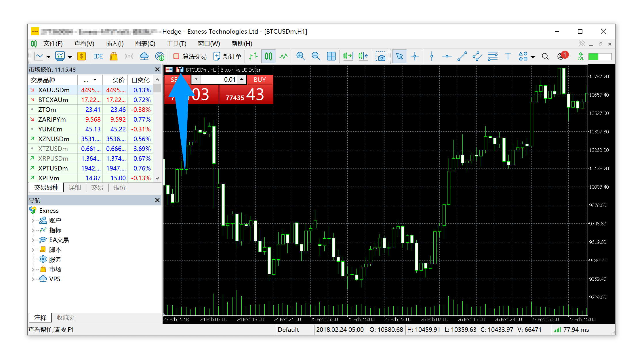The width and height of the screenshot is (644, 362).
Task: Select candlestick chart mode
Action: click(x=268, y=56)
